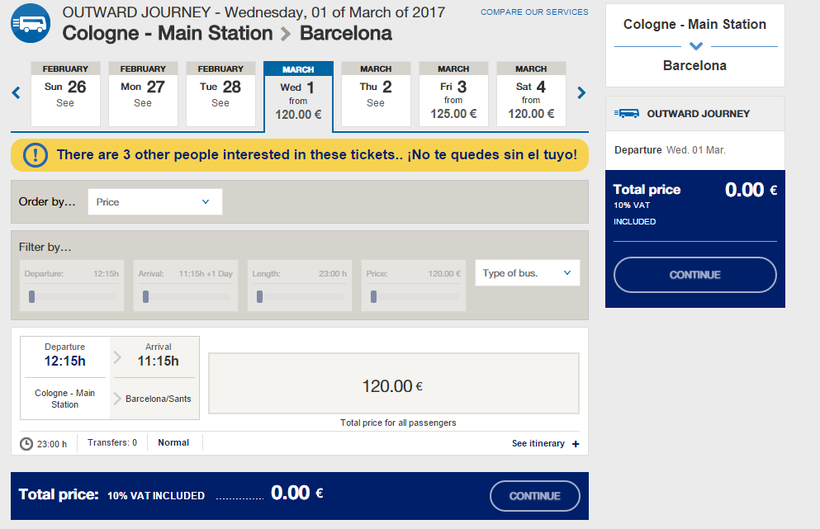Click the bus icon beside Outward Journey header
The width and height of the screenshot is (820, 529).
point(31,22)
